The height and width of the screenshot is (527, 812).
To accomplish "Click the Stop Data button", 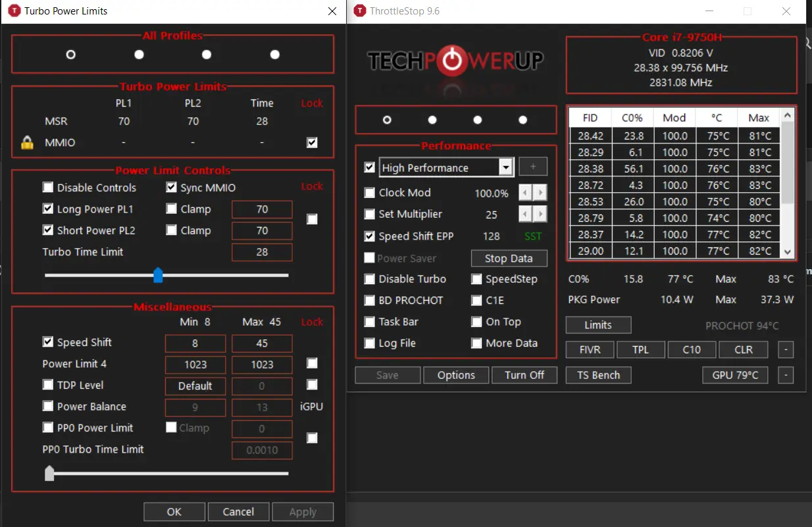I will coord(509,259).
